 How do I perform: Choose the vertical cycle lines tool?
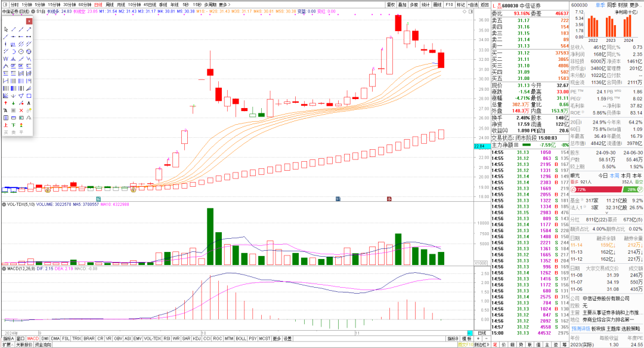click(14, 81)
